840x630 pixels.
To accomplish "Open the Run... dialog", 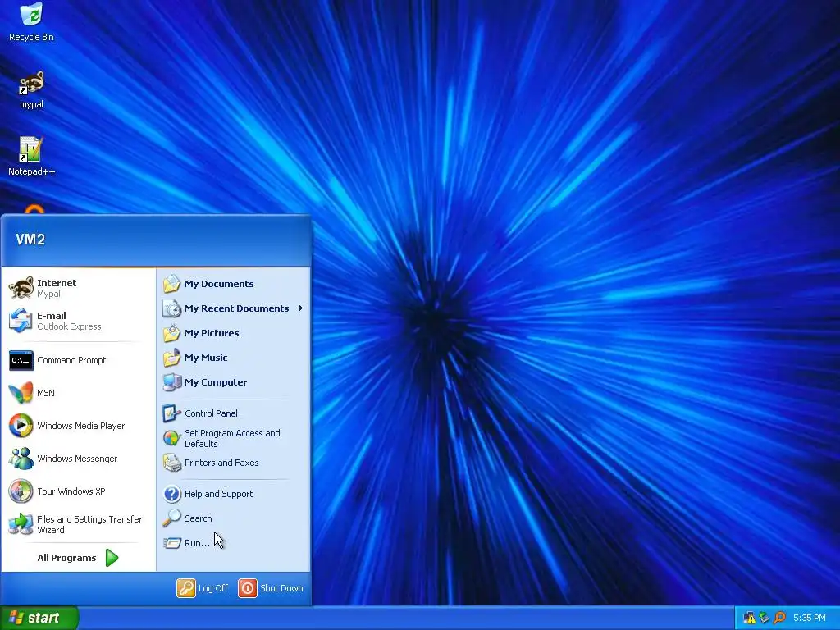I will [234, 543].
